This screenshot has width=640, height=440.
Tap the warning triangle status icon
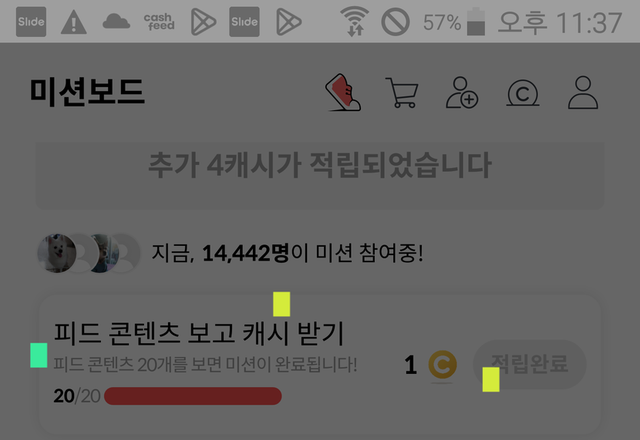pyautogui.click(x=73, y=22)
